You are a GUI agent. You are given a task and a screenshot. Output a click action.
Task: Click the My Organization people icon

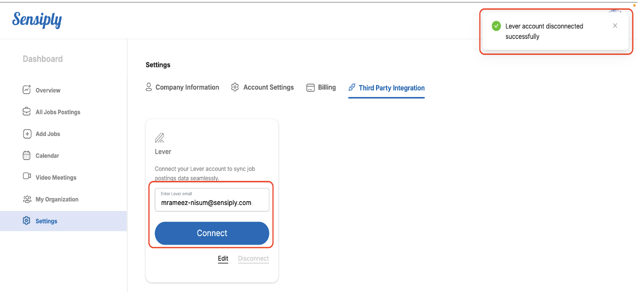[27, 199]
